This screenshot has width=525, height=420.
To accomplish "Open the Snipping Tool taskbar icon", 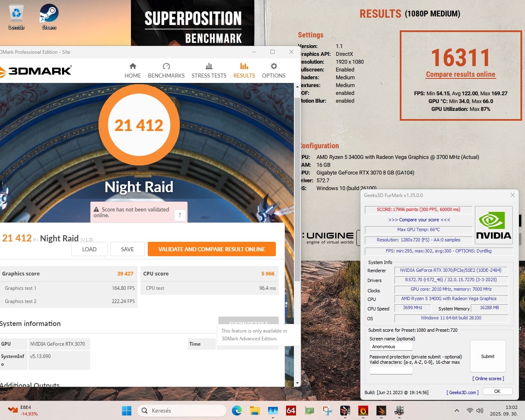I will [327, 411].
